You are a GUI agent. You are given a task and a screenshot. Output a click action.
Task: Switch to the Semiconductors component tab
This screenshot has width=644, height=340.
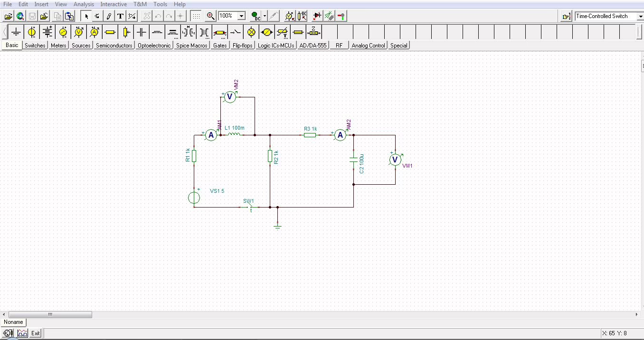point(114,46)
